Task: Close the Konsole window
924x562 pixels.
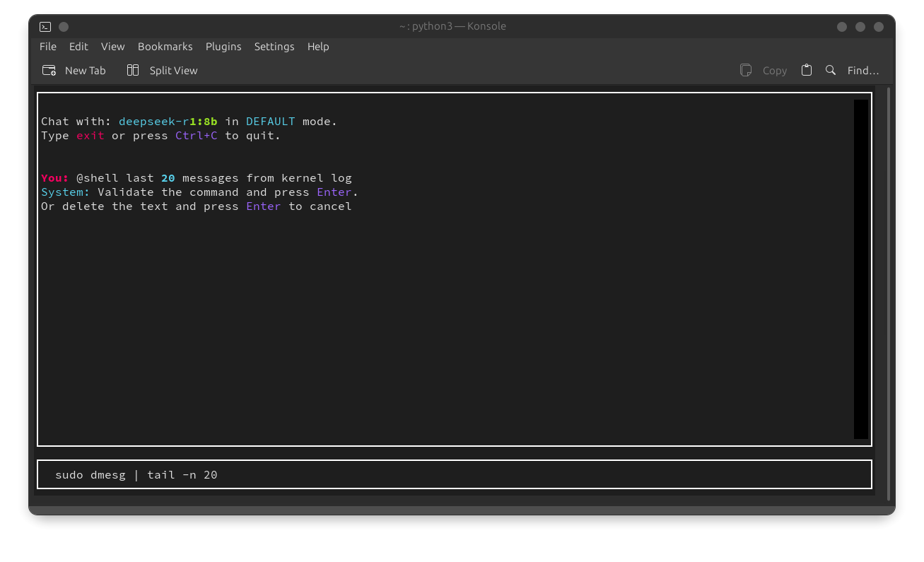Action: point(879,27)
